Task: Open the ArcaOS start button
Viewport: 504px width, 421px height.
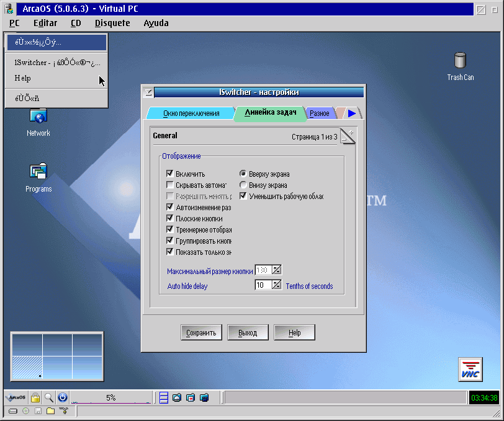Action: pyautogui.click(x=16, y=397)
